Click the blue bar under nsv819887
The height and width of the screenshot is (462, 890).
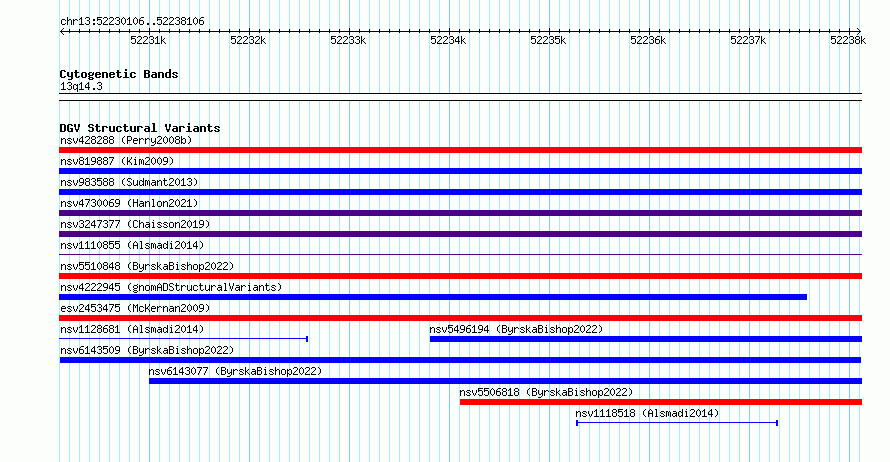tap(460, 171)
